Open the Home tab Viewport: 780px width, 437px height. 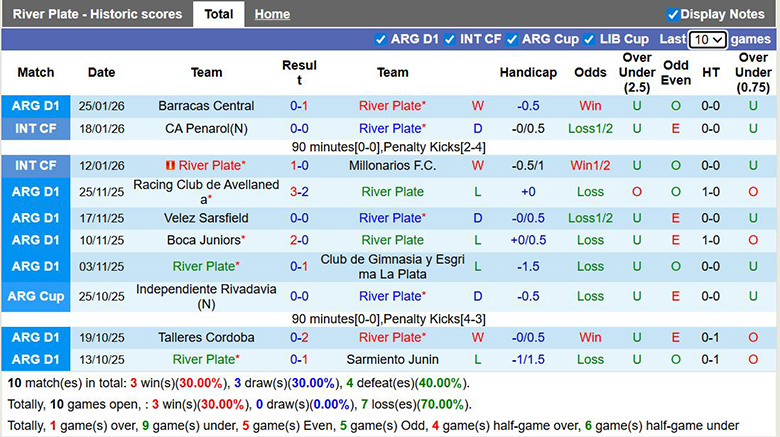pyautogui.click(x=272, y=14)
